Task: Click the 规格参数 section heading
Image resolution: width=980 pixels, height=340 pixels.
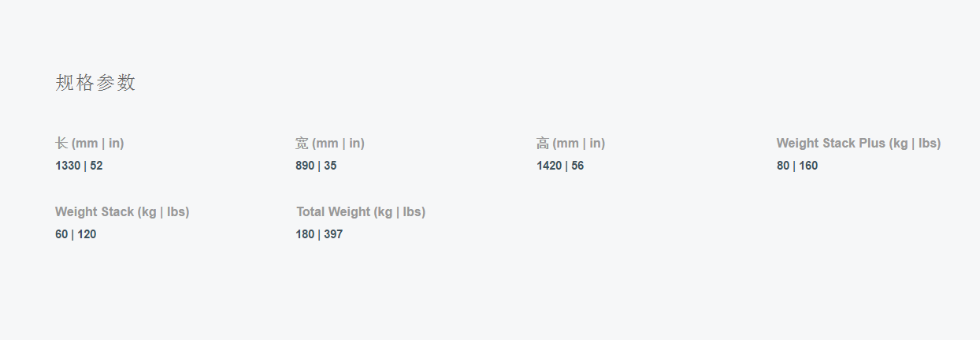Action: click(x=95, y=83)
